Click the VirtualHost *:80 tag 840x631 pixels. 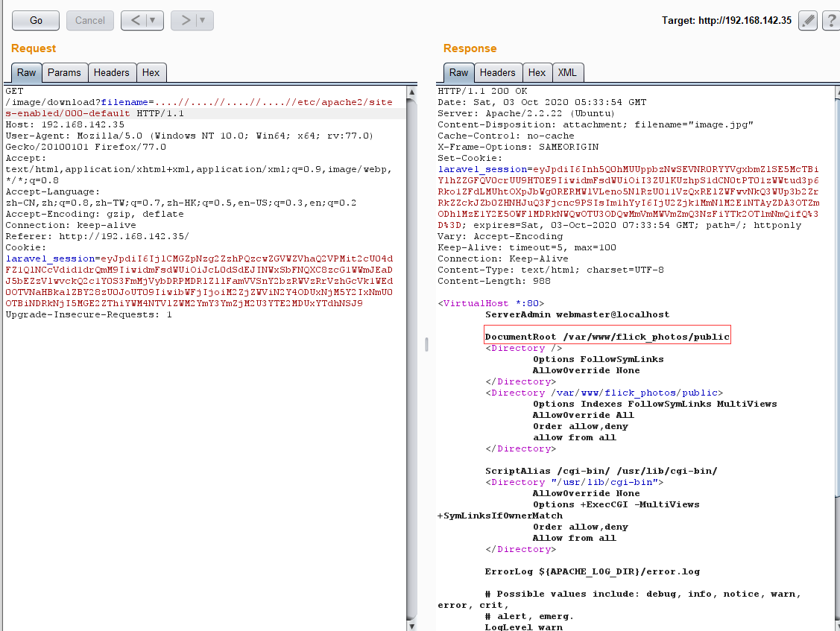pyautogui.click(x=491, y=303)
